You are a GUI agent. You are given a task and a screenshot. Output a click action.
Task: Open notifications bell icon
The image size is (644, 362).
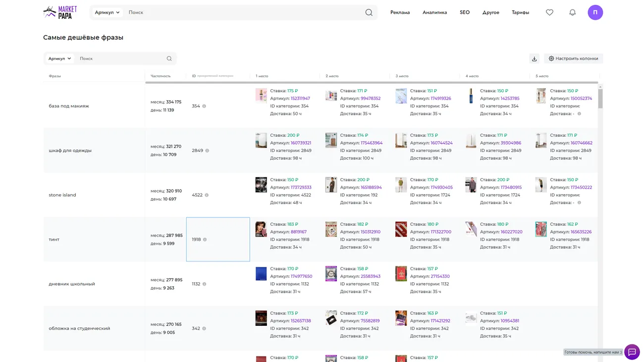point(572,12)
